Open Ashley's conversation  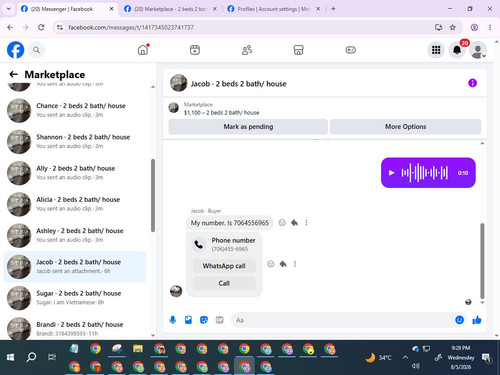pos(75,235)
